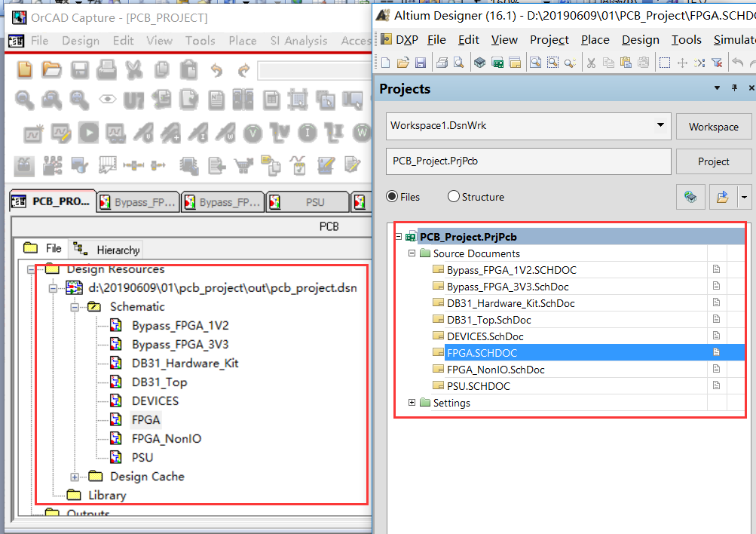
Task: Click OrCAD toolbar search box
Action: (x=314, y=70)
